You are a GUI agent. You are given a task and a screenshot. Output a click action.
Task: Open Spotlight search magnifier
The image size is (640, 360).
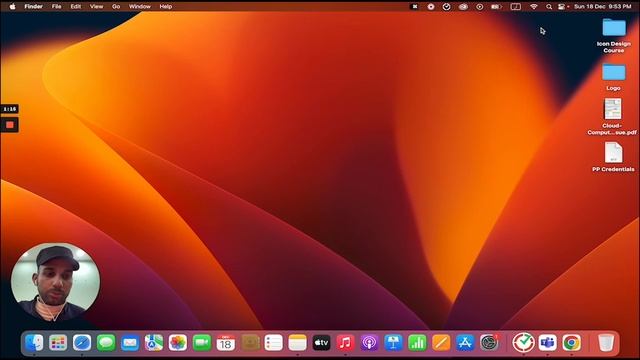coord(549,7)
